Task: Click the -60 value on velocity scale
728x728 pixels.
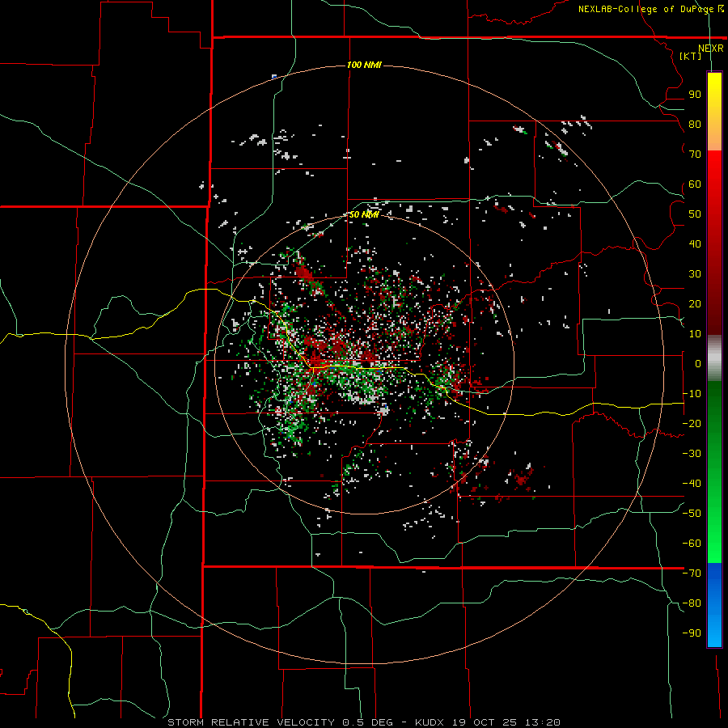Action: tap(692, 544)
